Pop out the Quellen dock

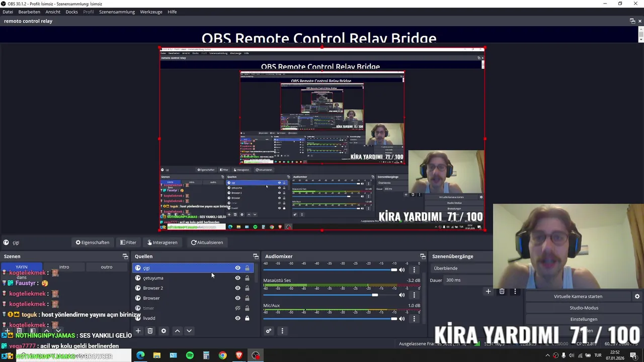pos(256,256)
